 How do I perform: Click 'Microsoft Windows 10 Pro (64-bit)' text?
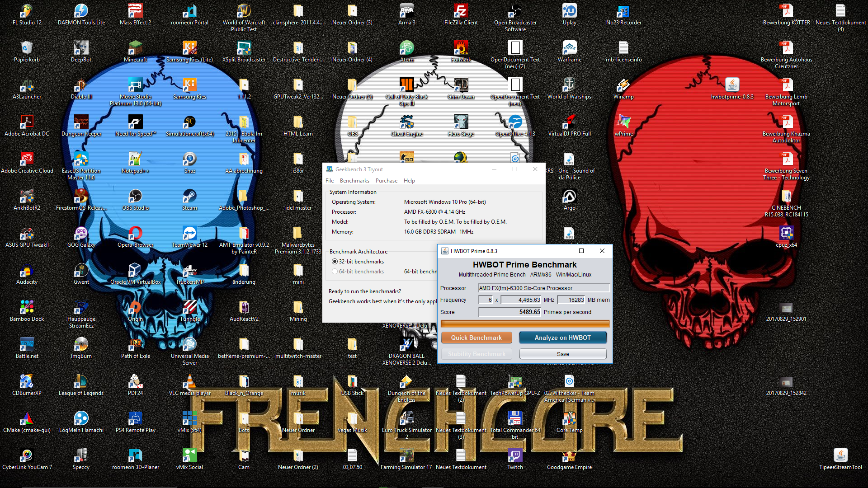(x=445, y=202)
